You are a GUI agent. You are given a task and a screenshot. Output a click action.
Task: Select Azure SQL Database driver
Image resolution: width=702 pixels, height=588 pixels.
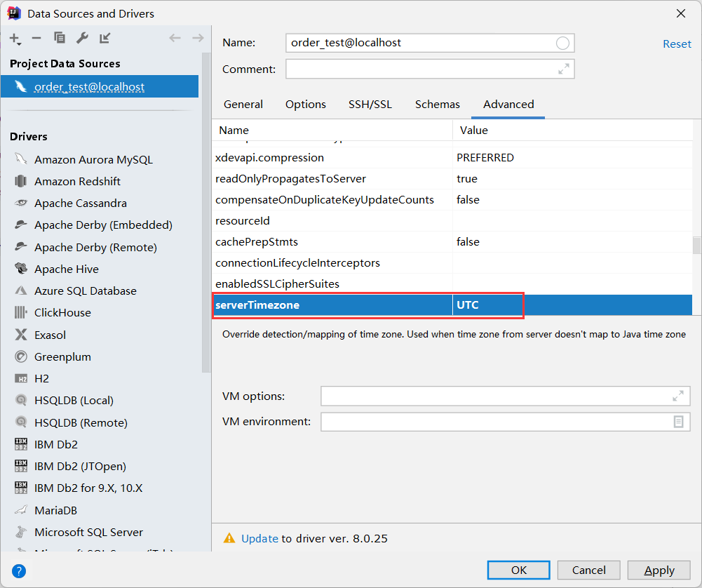click(86, 291)
